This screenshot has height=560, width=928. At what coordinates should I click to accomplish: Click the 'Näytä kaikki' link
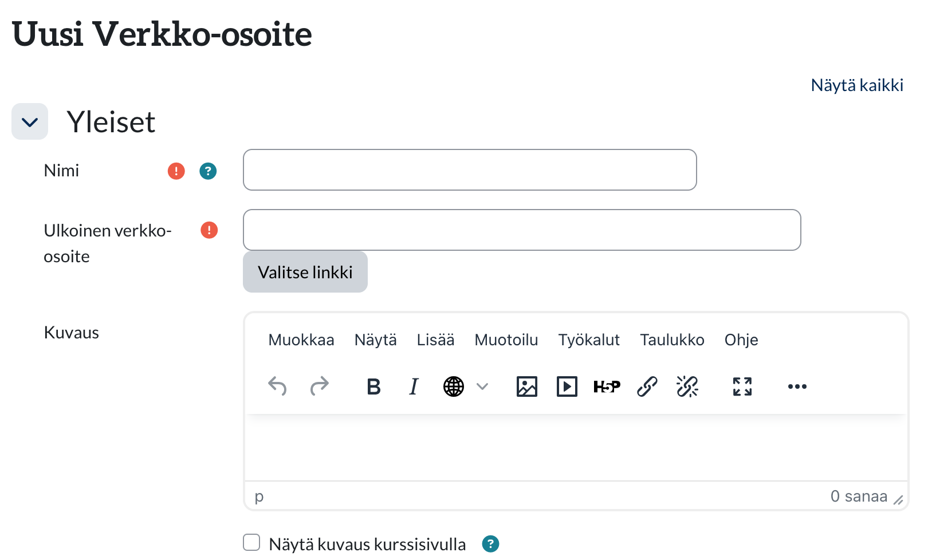pos(857,85)
